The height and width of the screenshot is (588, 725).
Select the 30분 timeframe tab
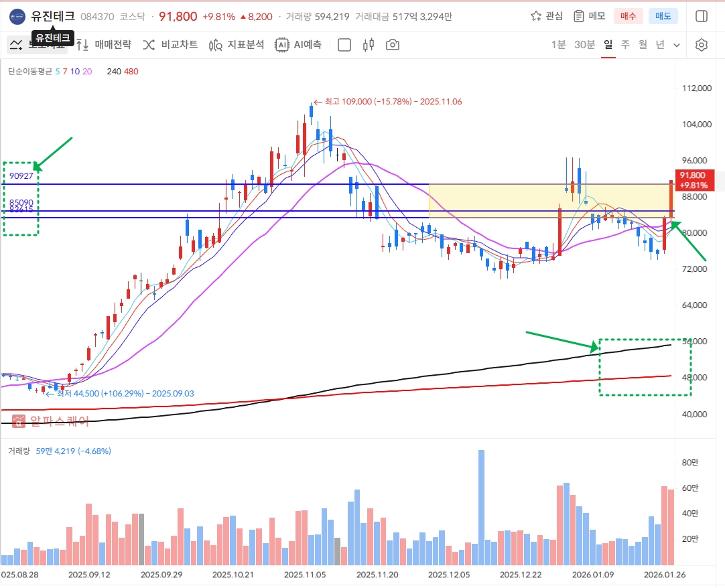(x=584, y=45)
